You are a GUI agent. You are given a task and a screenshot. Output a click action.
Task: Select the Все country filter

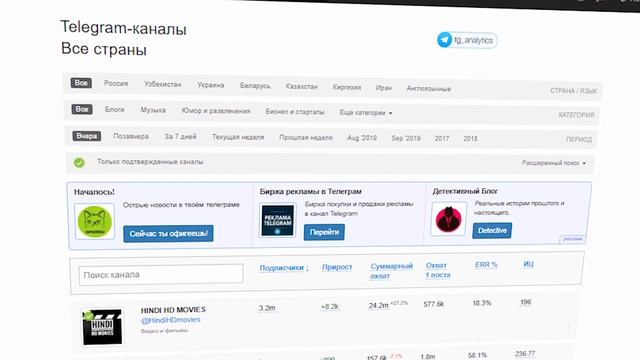pyautogui.click(x=81, y=83)
